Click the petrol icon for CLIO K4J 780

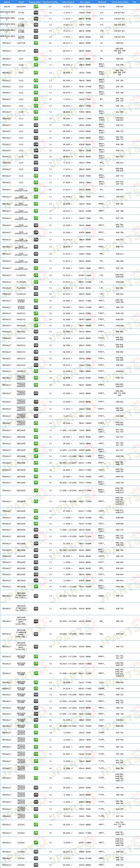(36, 112)
